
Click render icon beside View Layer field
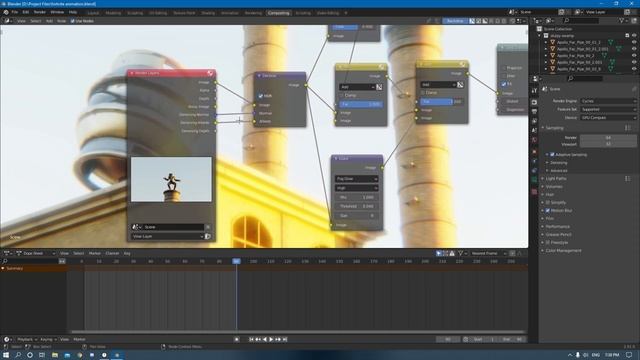[x=208, y=236]
